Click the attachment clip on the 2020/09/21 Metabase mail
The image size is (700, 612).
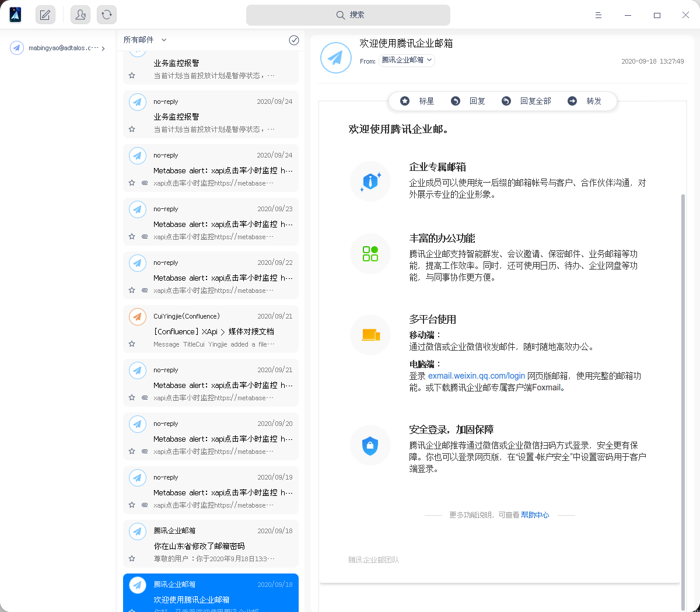point(145,397)
